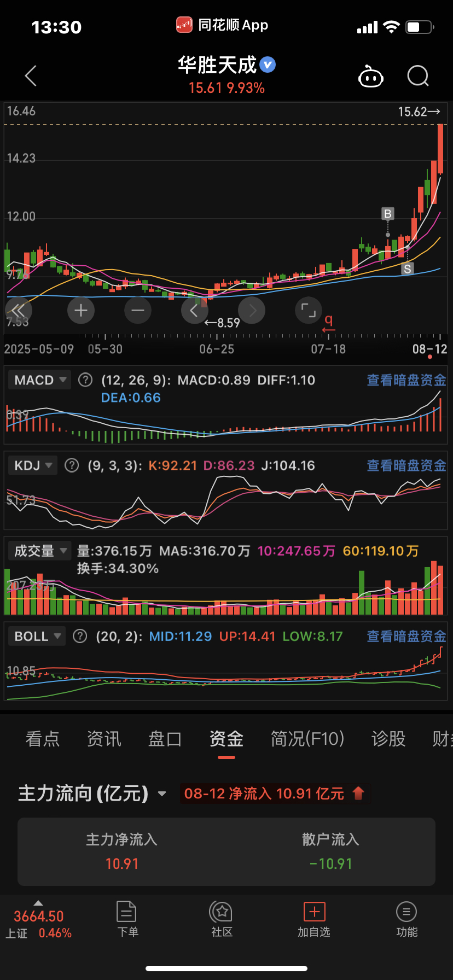Tap the 08-12 date marker on axis

pos(430,349)
